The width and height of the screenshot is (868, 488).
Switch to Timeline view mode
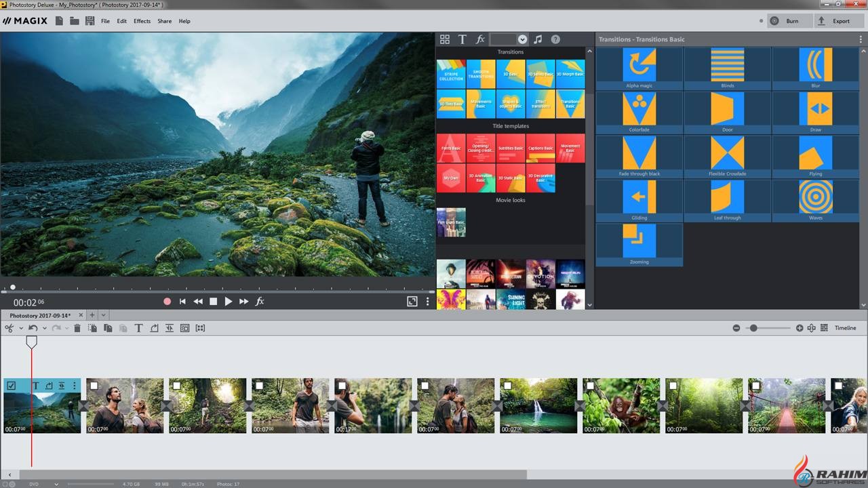tap(845, 328)
